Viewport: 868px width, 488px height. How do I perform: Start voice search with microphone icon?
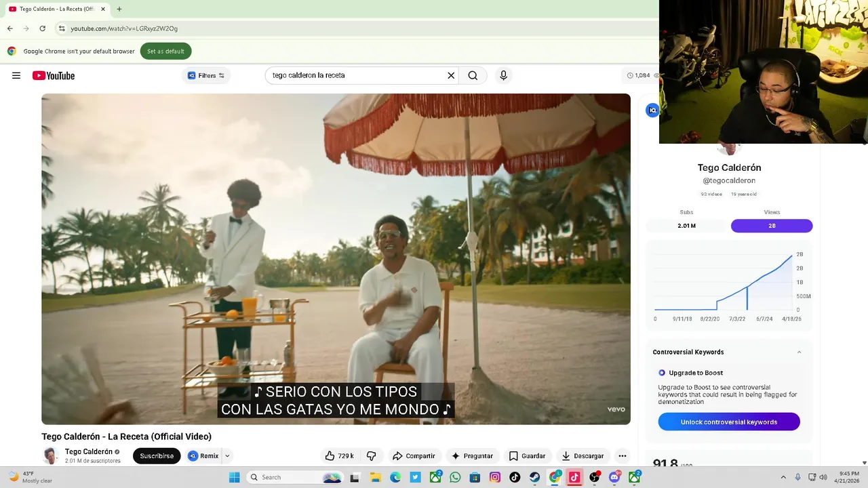[x=503, y=75]
